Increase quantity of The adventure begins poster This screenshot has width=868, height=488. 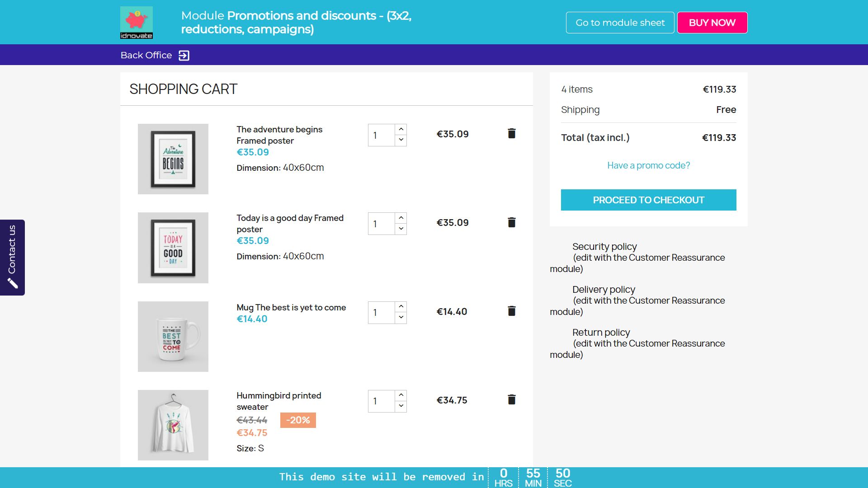[x=401, y=129]
